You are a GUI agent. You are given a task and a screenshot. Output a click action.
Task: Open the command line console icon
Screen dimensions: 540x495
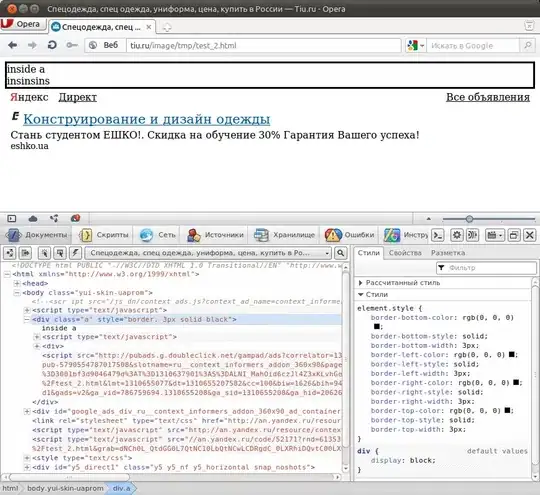click(x=438, y=235)
